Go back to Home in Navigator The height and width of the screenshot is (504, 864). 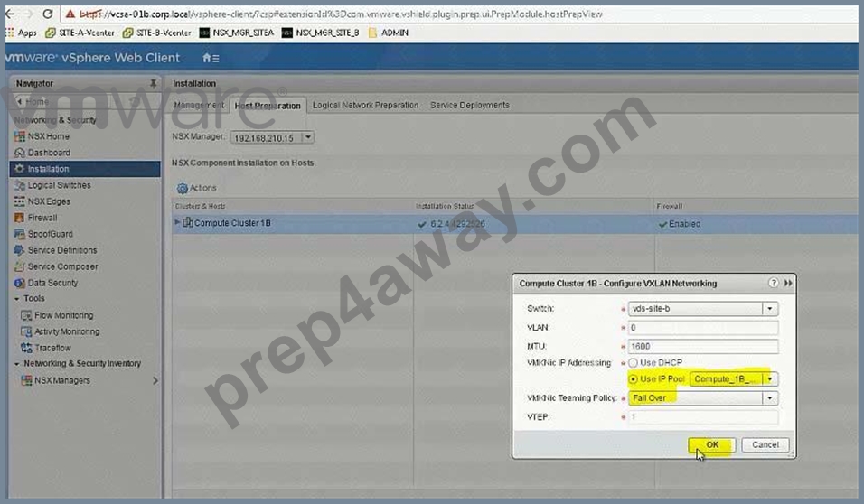[33, 101]
